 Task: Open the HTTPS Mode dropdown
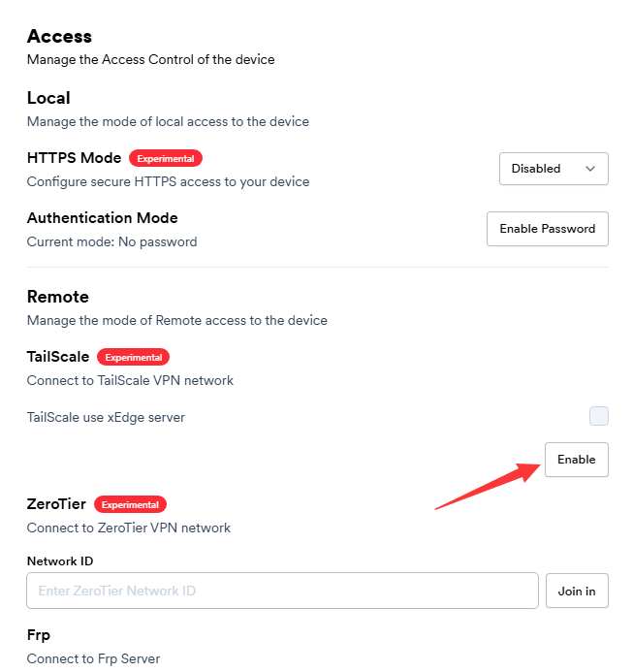click(x=553, y=169)
